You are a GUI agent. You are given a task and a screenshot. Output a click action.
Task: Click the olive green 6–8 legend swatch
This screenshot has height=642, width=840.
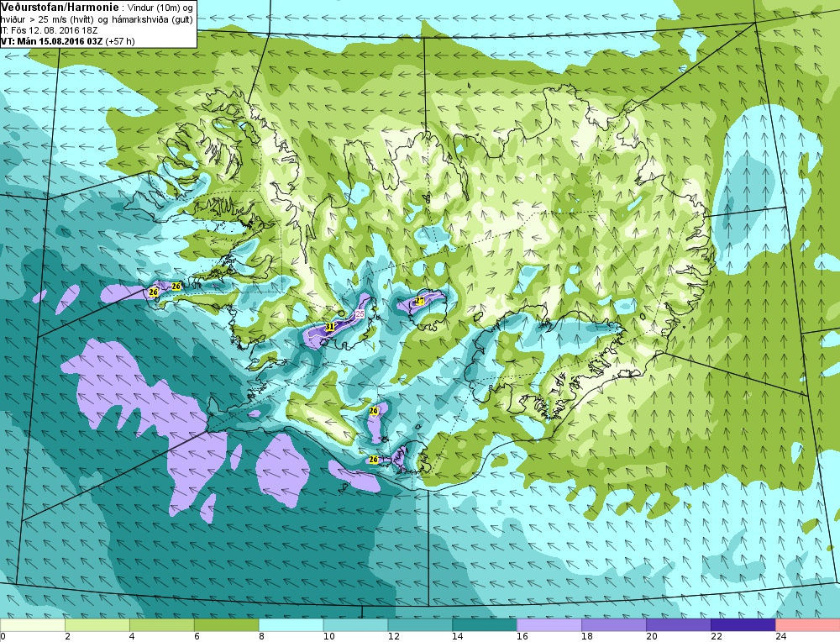226,625
